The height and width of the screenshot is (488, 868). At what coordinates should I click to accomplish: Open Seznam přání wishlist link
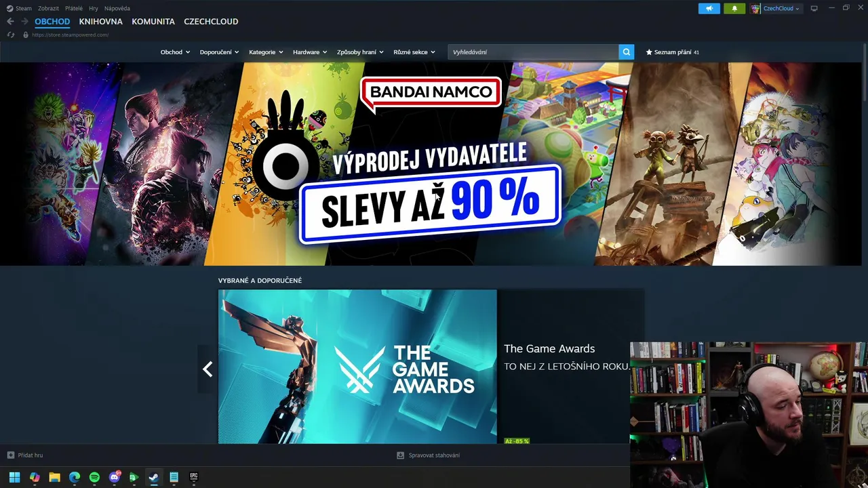[672, 52]
